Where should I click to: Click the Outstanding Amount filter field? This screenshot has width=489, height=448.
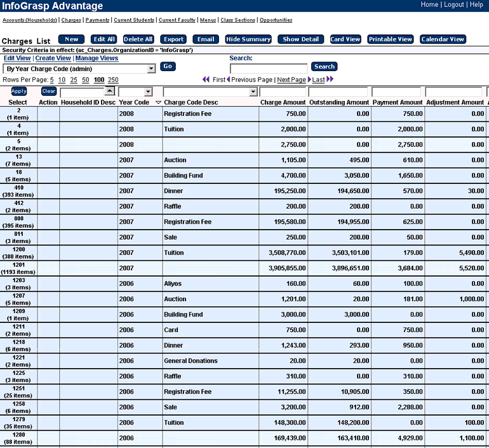tap(338, 92)
